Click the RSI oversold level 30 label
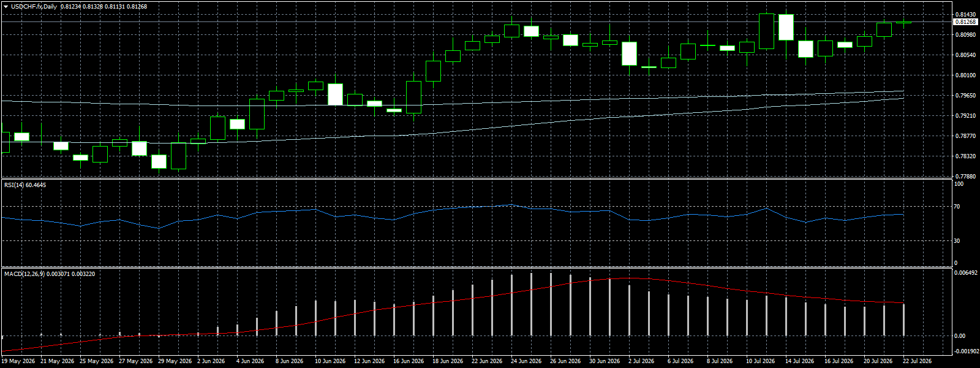 957,241
